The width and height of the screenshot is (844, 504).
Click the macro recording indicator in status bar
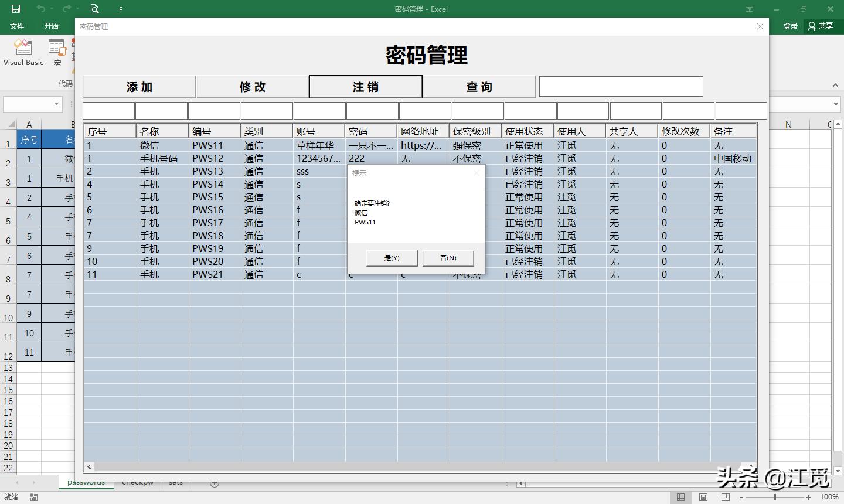(x=33, y=497)
